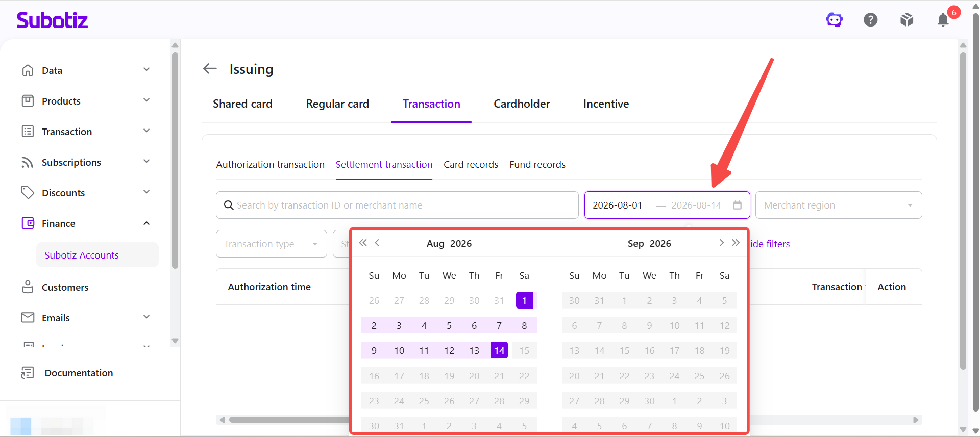Click the Products icon in sidebar
Viewport: 980px width, 437px height.
[x=28, y=101]
